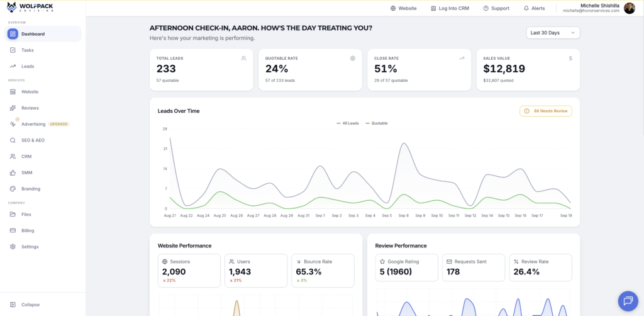The width and height of the screenshot is (644, 316).
Task: Go to the Dashboard page
Action: (43, 34)
